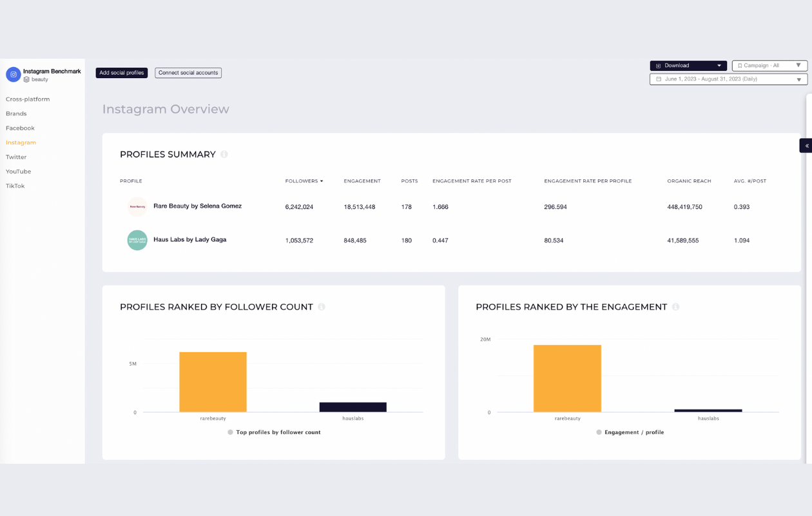Click the Connect social accounts button
The image size is (812, 516).
pos(188,73)
